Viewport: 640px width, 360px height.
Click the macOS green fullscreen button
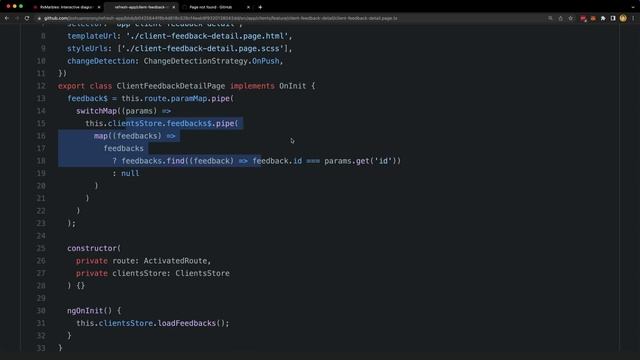[21, 7]
